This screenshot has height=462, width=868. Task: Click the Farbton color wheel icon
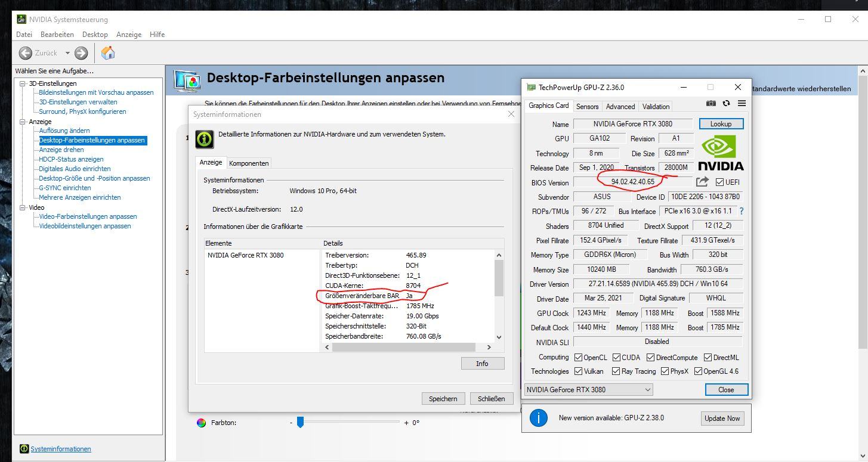(201, 423)
